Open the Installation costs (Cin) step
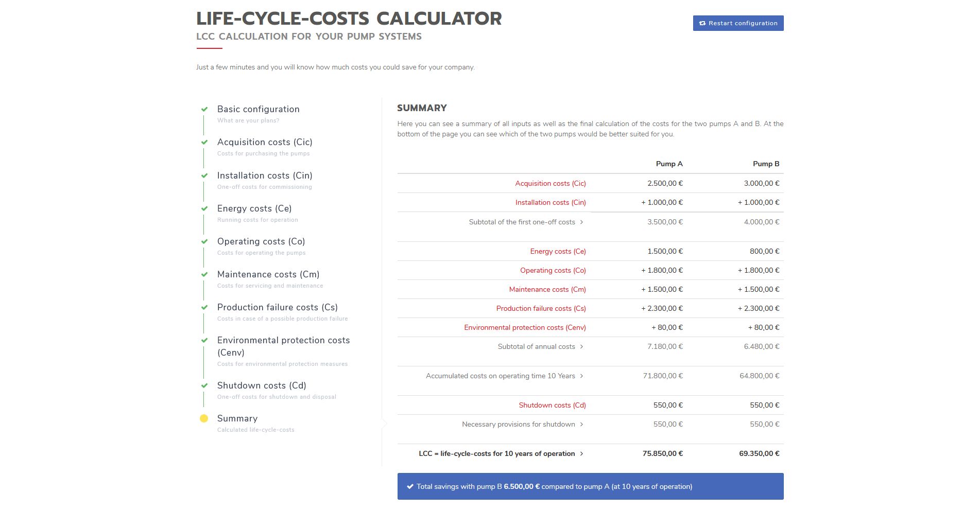Image resolution: width=980 pixels, height=510 pixels. [x=265, y=175]
